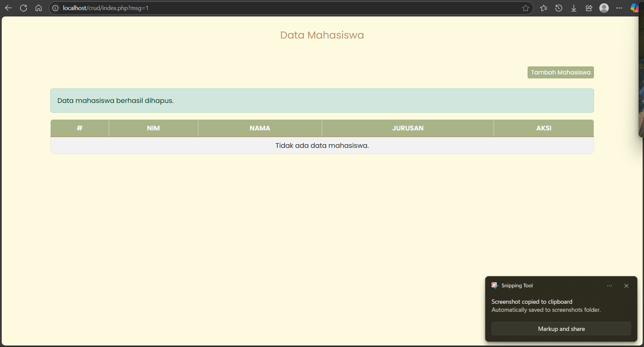Image resolution: width=644 pixels, height=347 pixels.
Task: View site information icon in address bar
Action: pos(55,8)
